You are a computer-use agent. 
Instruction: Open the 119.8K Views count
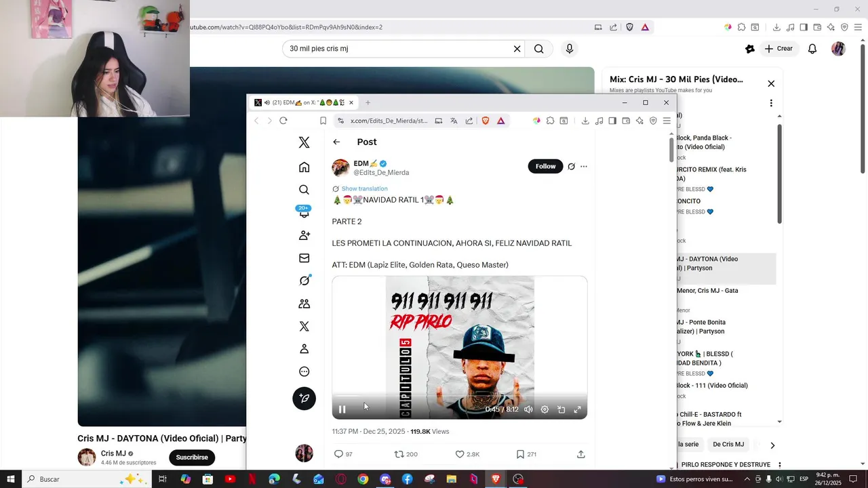click(429, 431)
